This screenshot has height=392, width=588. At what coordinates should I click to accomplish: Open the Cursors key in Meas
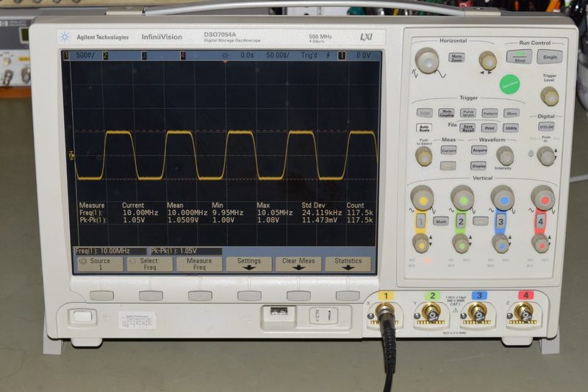448,150
